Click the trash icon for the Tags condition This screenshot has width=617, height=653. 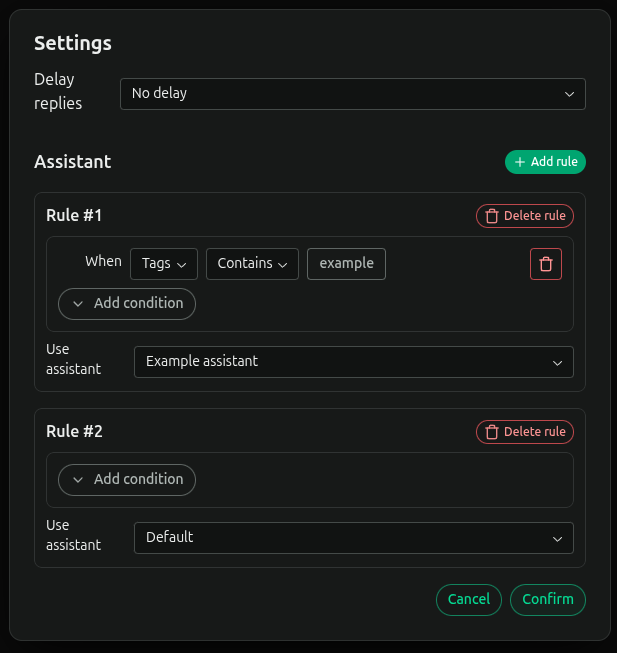pyautogui.click(x=545, y=264)
